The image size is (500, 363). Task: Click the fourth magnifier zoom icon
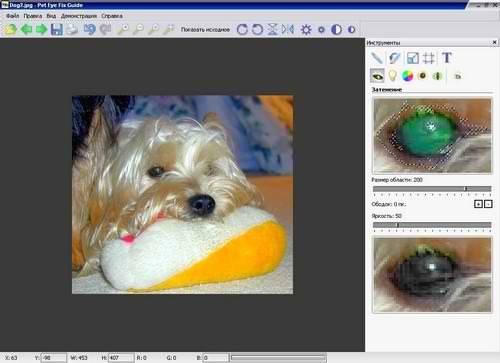pyautogui.click(x=169, y=29)
